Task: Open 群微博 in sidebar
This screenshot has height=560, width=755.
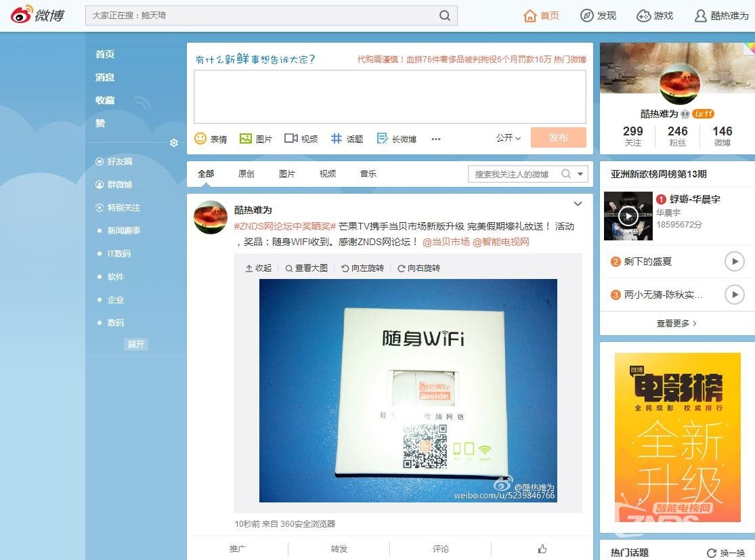Action: [x=114, y=184]
